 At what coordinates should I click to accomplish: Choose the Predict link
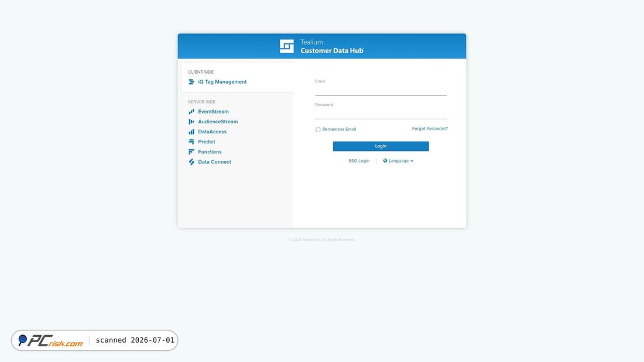click(206, 142)
